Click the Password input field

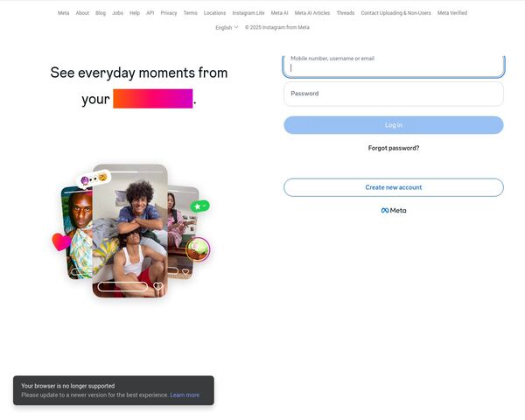point(394,94)
